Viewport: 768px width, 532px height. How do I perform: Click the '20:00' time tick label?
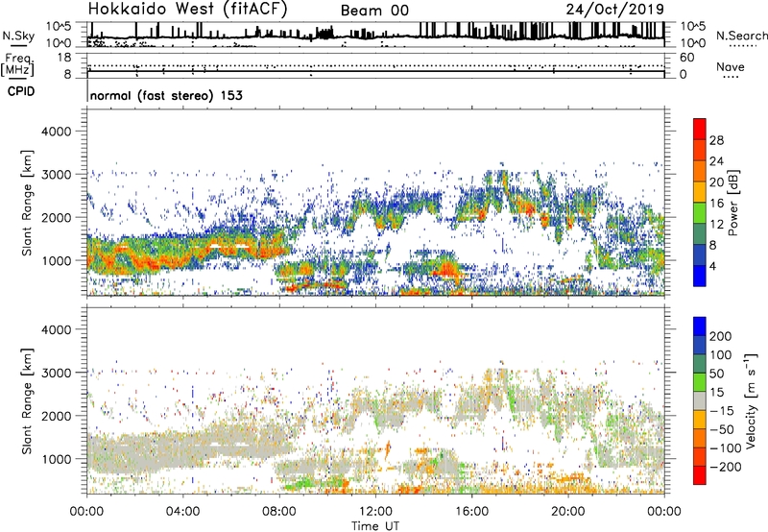point(567,512)
